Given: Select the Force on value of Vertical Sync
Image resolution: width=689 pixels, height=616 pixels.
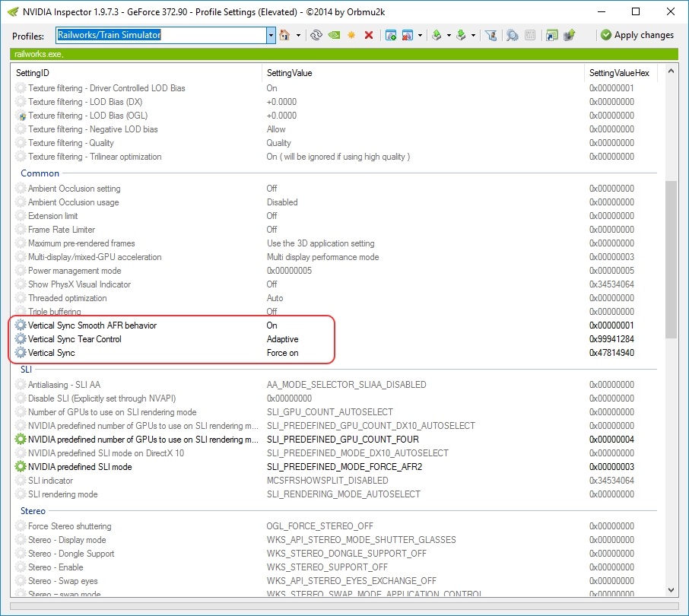Looking at the screenshot, I should 283,353.
